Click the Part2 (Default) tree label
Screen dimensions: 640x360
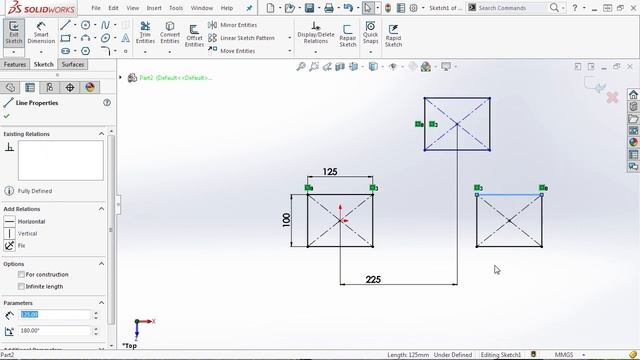point(176,78)
